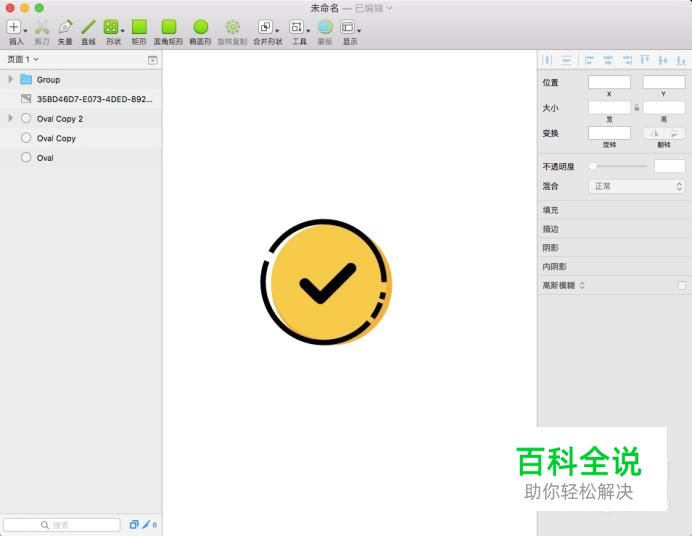
Task: Click the layer search field
Action: (x=61, y=525)
